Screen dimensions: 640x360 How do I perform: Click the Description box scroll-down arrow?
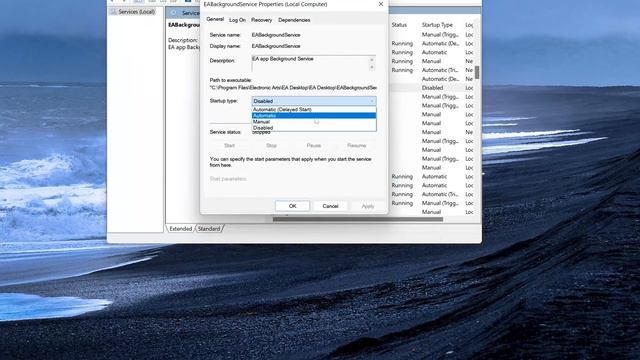click(x=372, y=67)
